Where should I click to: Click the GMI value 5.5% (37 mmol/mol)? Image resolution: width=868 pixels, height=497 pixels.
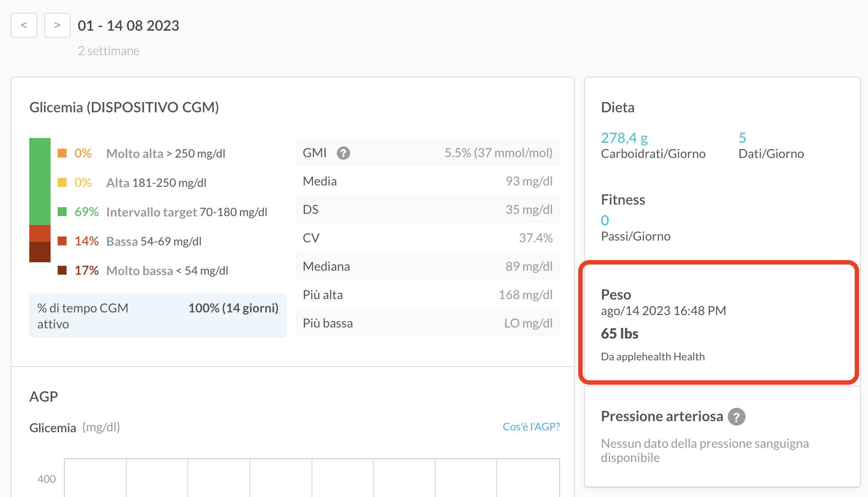pyautogui.click(x=498, y=153)
